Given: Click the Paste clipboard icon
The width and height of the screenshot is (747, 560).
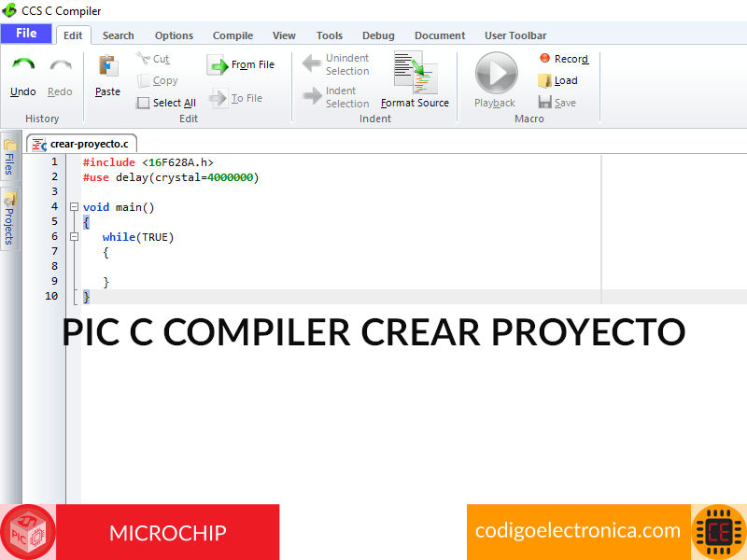Looking at the screenshot, I should [x=108, y=66].
